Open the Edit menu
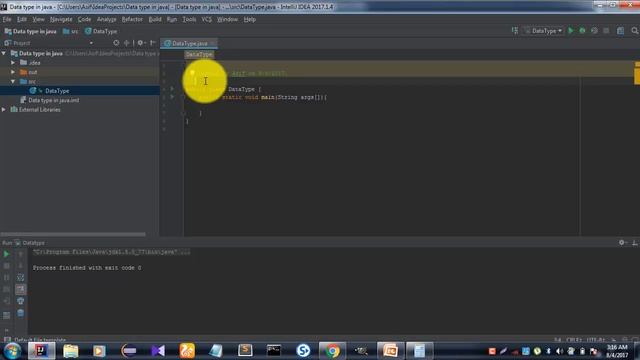This screenshot has width=640, height=360. (x=22, y=20)
